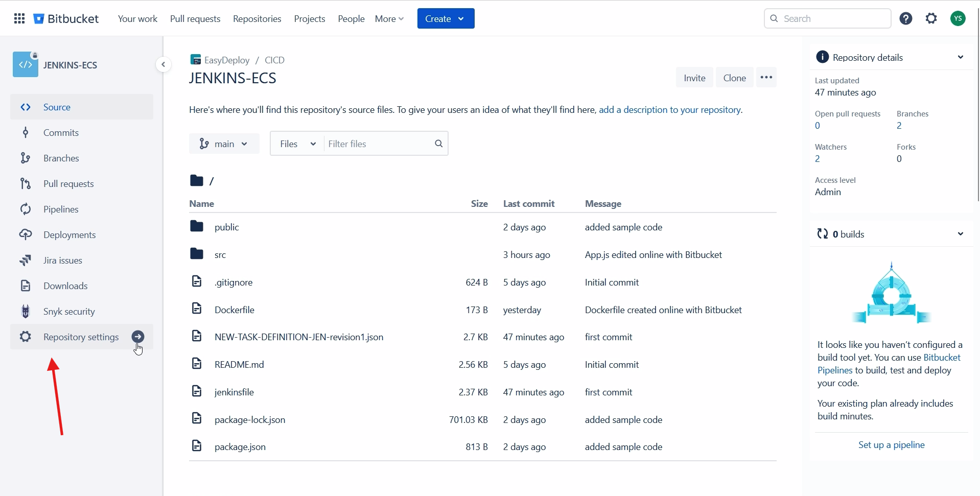Click the CICD project breadcrumb
Screen dimensions: 980x496
[x=274, y=60]
